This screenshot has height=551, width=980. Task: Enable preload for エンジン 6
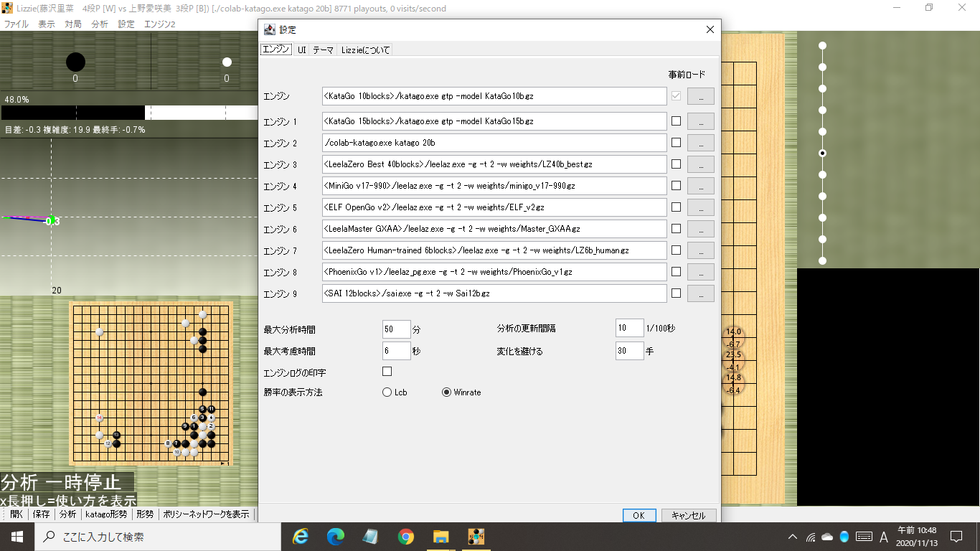tap(676, 228)
